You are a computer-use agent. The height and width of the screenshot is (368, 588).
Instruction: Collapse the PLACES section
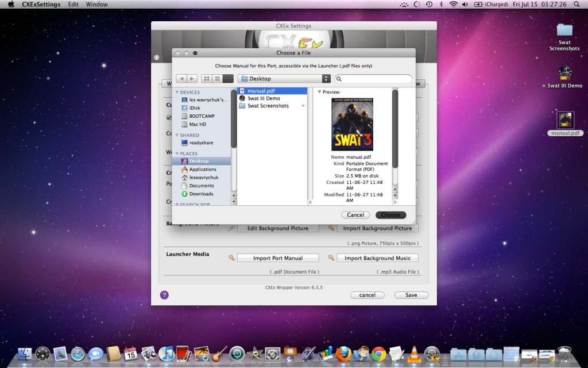pos(177,153)
